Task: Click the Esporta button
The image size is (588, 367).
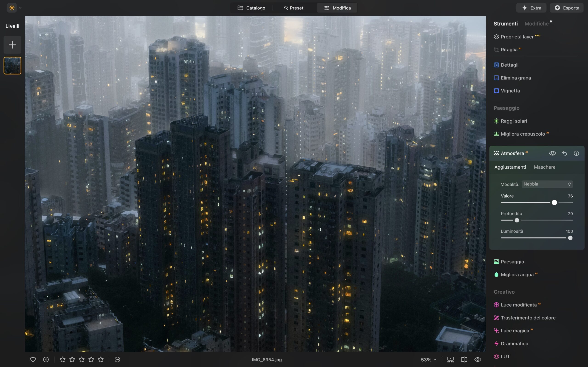Action: (567, 8)
